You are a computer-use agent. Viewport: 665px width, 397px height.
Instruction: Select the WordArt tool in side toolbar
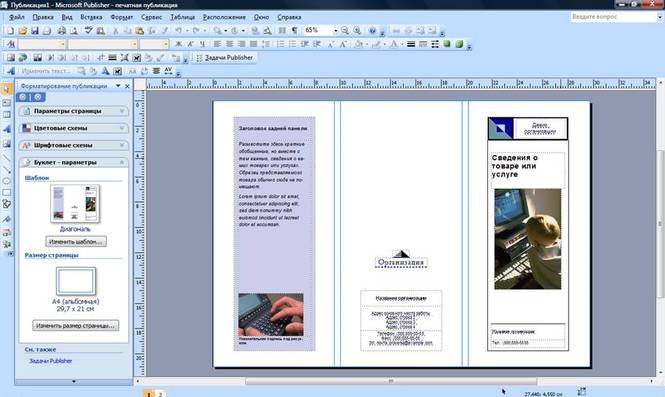tap(6, 129)
